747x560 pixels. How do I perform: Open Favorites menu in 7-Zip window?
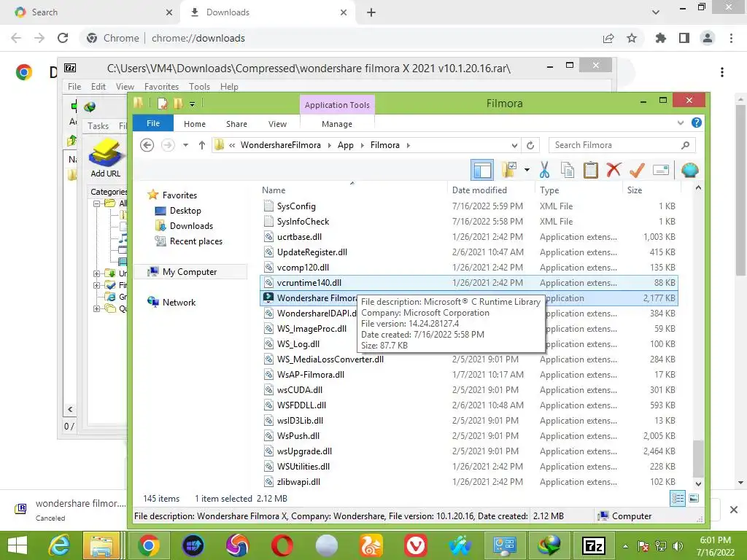point(161,87)
